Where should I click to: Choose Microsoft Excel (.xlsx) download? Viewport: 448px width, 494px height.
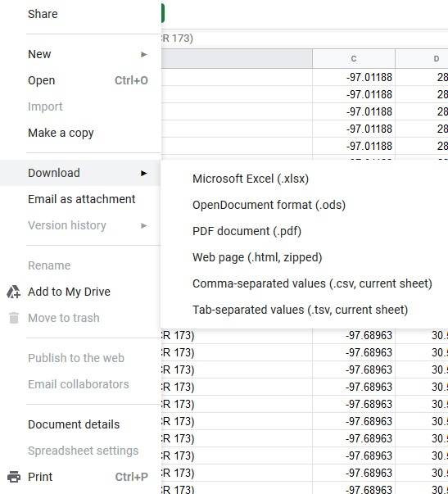(x=251, y=179)
